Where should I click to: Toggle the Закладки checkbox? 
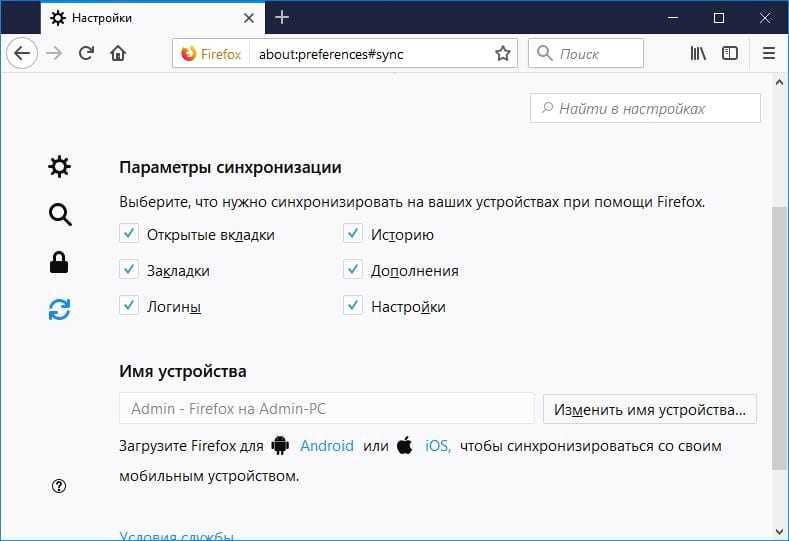(129, 270)
